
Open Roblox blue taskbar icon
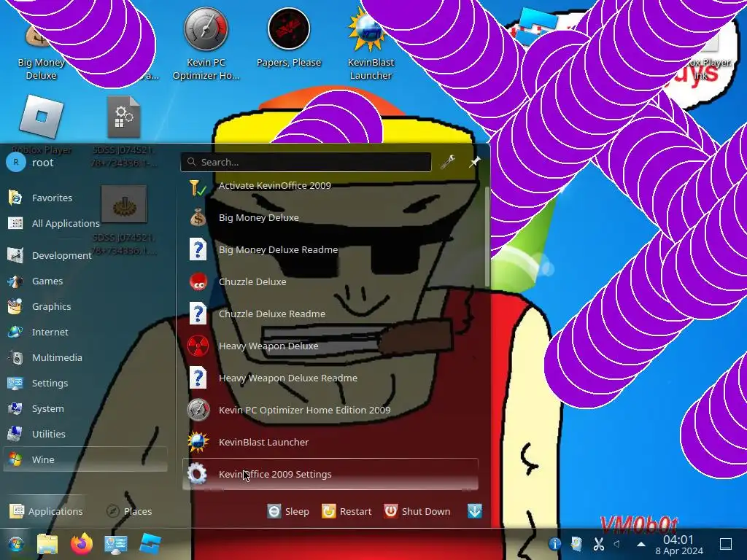click(150, 544)
